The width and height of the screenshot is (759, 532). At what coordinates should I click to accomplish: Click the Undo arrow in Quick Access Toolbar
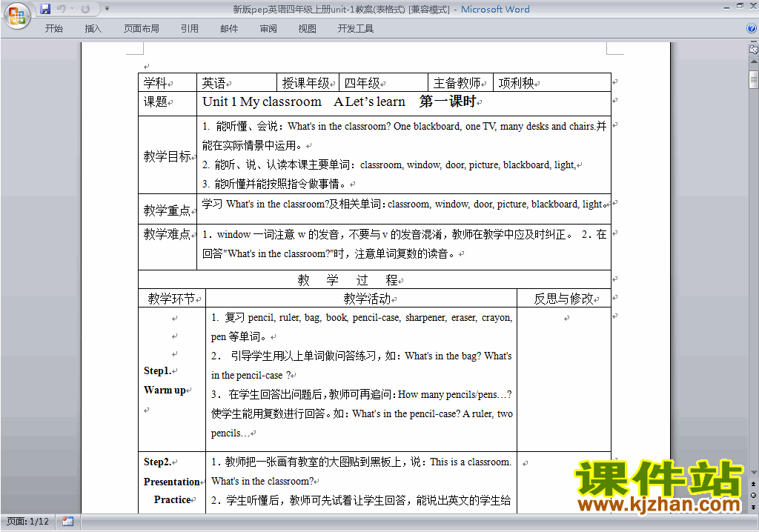61,9
